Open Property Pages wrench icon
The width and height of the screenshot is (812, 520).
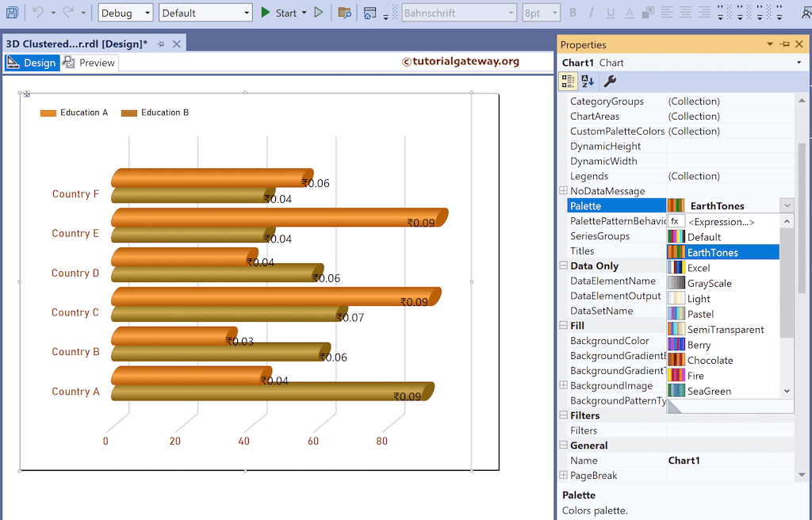[x=610, y=81]
